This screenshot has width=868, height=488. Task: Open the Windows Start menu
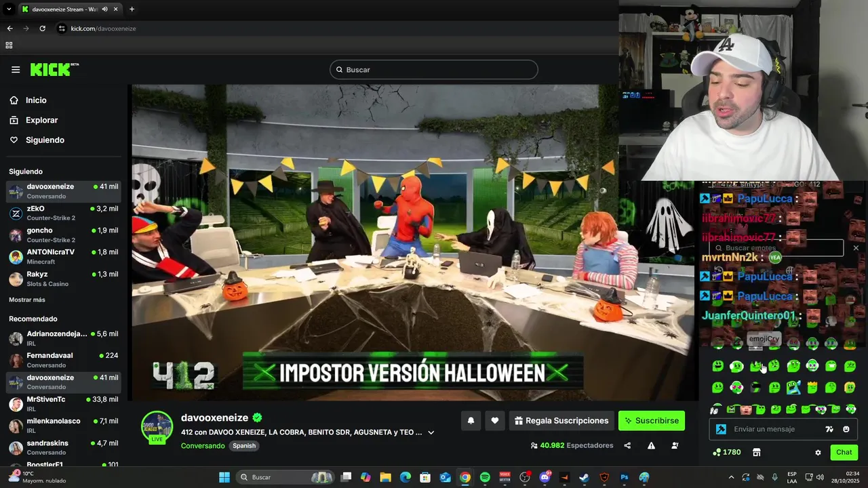(224, 477)
